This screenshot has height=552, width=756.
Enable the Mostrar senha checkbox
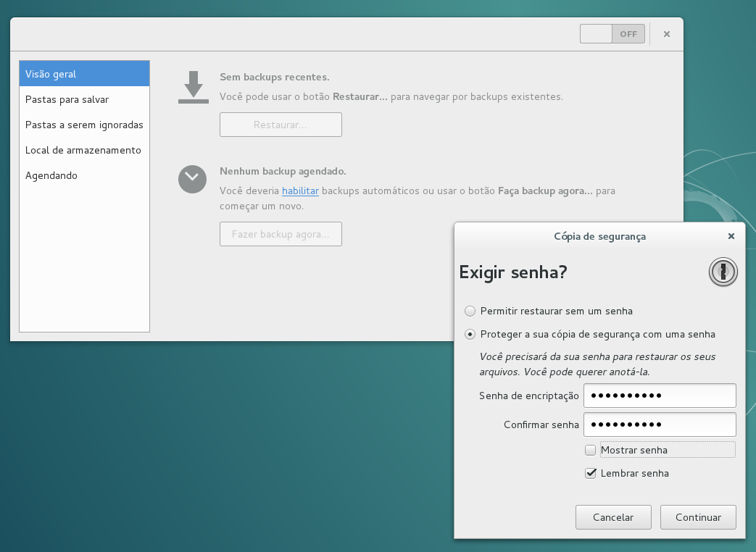590,450
